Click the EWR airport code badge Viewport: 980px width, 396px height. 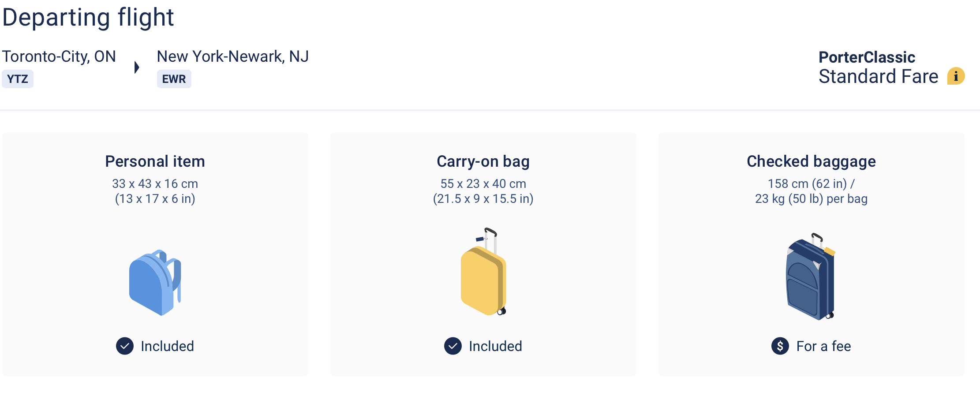[x=174, y=79]
